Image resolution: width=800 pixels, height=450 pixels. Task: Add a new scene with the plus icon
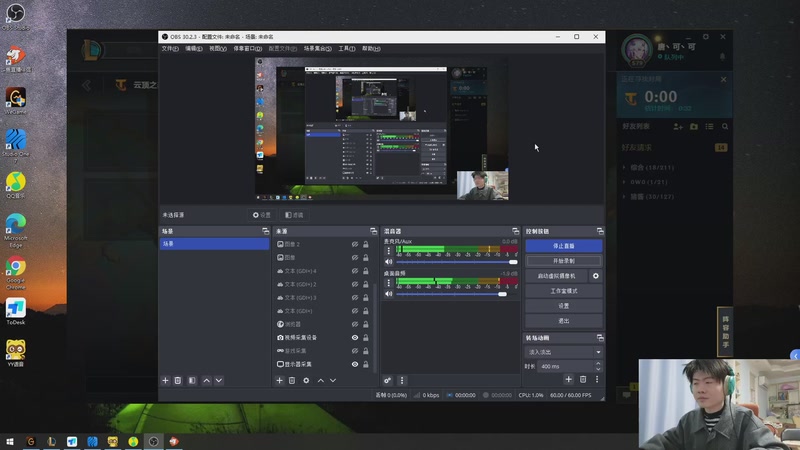(165, 381)
